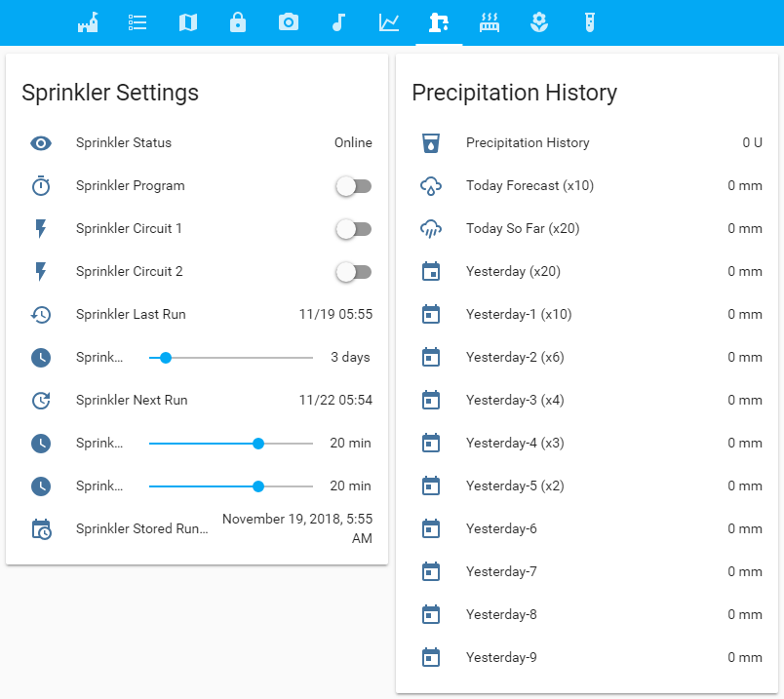Click the lightning icon for Sprinkler Circuit 1
The height and width of the screenshot is (699, 784).
41,228
